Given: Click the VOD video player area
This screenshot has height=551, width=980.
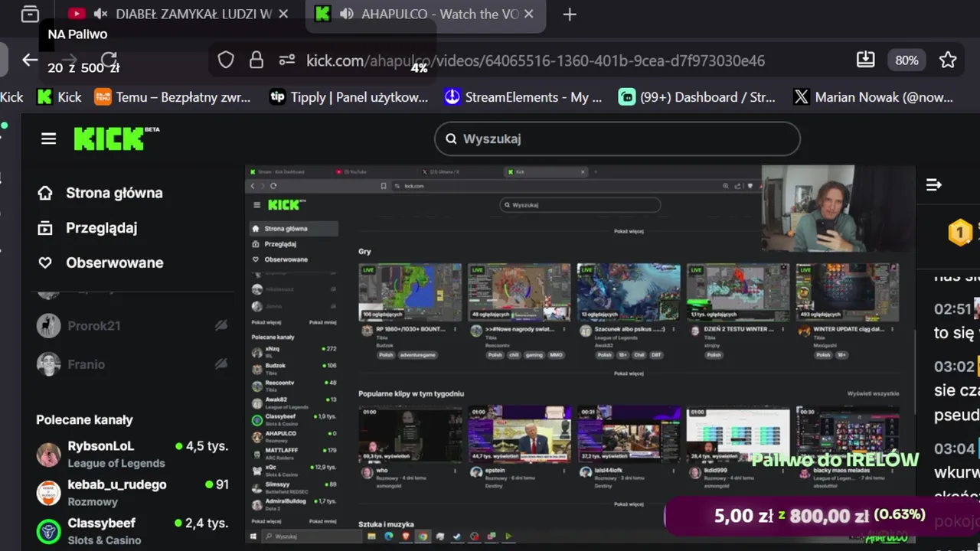Looking at the screenshot, I should [x=580, y=354].
